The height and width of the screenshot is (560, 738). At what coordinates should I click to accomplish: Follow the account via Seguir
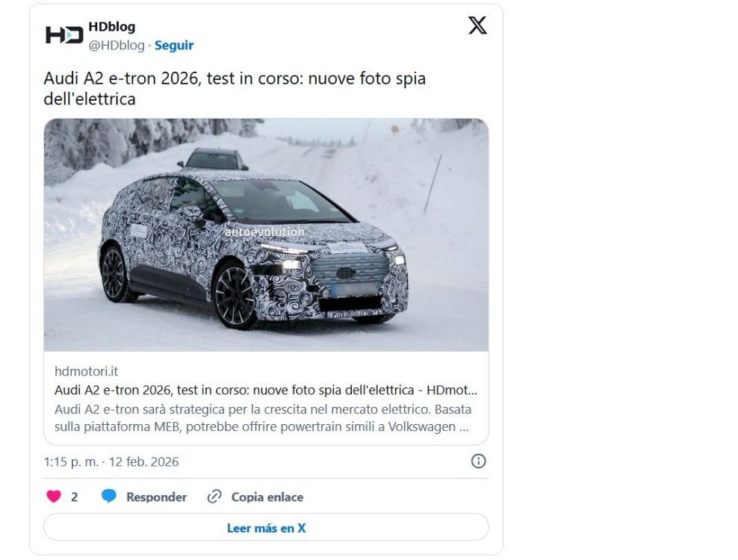tap(174, 46)
